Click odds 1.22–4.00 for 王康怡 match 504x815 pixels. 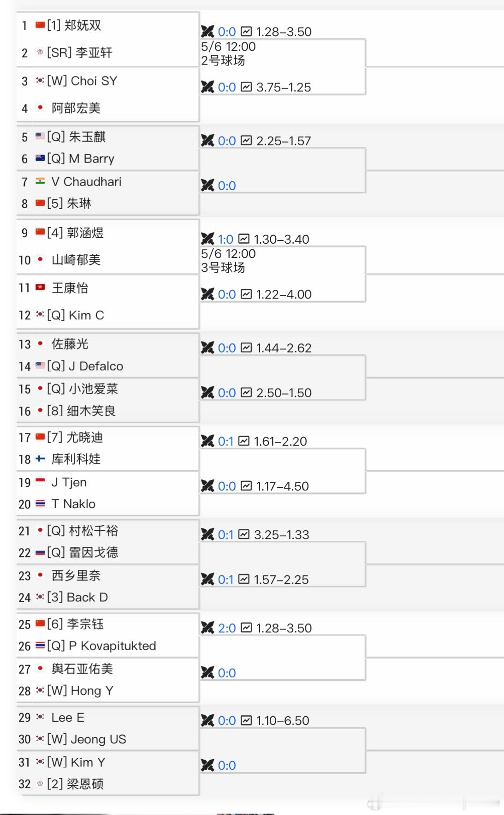[284, 294]
